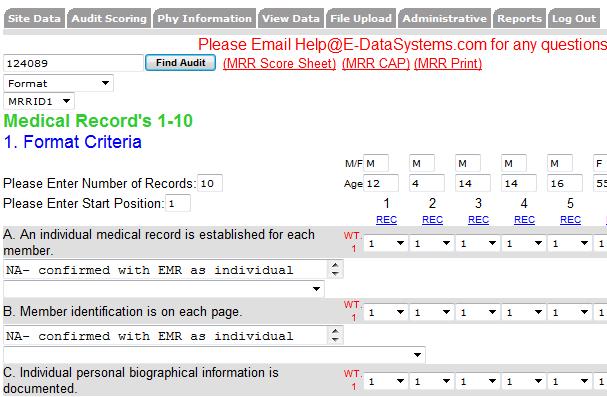The width and height of the screenshot is (607, 397).
Task: Expand criterion B score dropdown for record 5
Action: (570, 312)
